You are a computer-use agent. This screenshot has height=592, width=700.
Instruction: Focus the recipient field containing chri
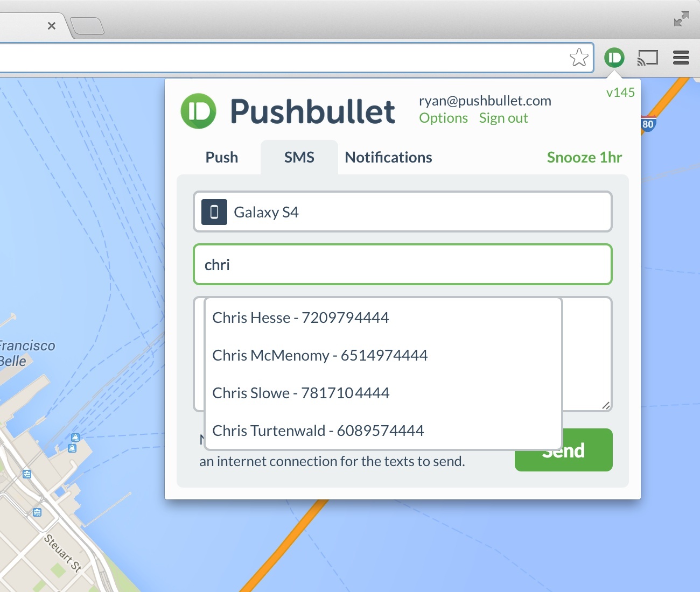point(402,264)
